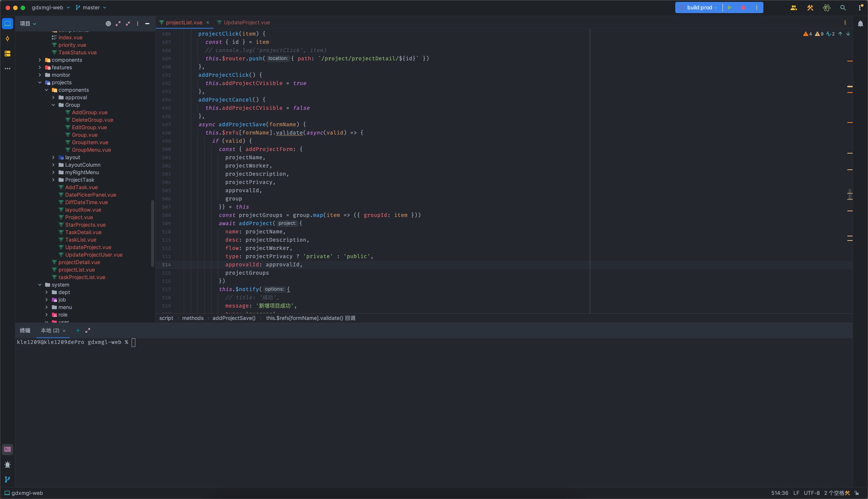
Task: Click the red Debug/Stop button
Action: 743,7
